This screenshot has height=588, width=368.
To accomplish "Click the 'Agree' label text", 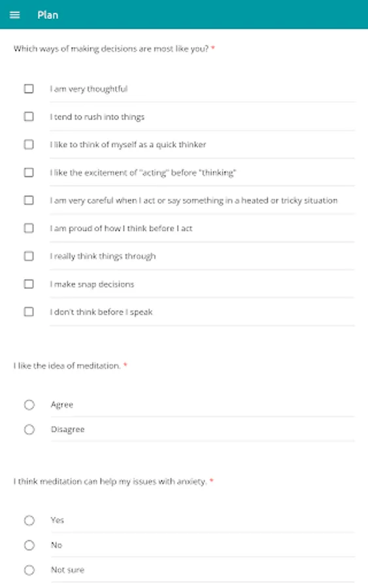I will coord(62,405).
